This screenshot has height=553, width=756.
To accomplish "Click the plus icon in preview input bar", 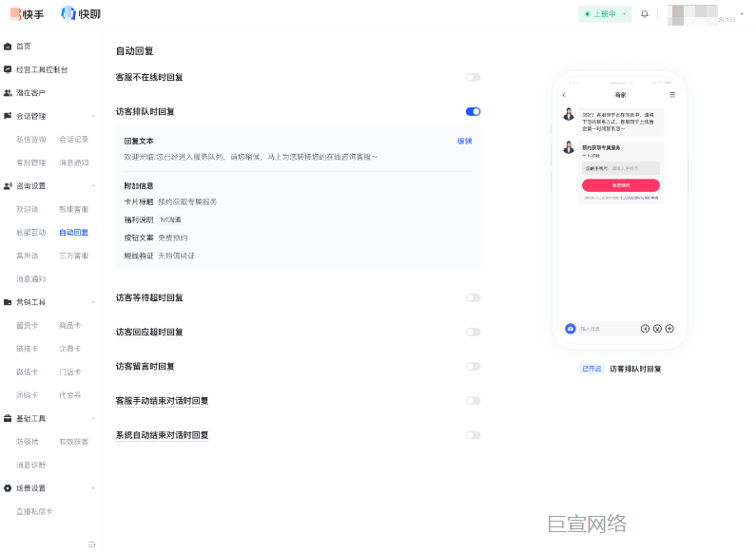I will point(669,329).
